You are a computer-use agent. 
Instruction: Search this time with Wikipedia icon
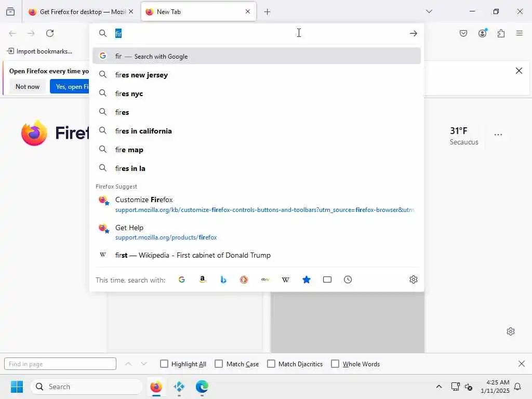(x=286, y=280)
